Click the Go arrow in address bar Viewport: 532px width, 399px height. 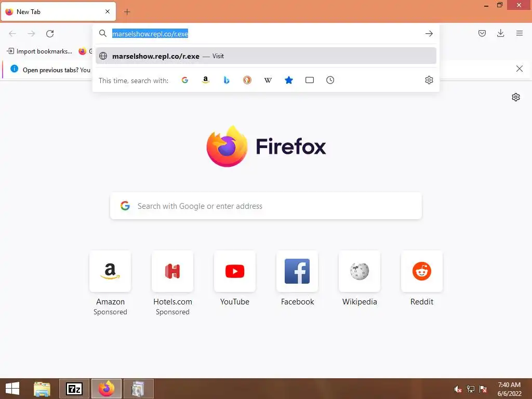click(429, 34)
